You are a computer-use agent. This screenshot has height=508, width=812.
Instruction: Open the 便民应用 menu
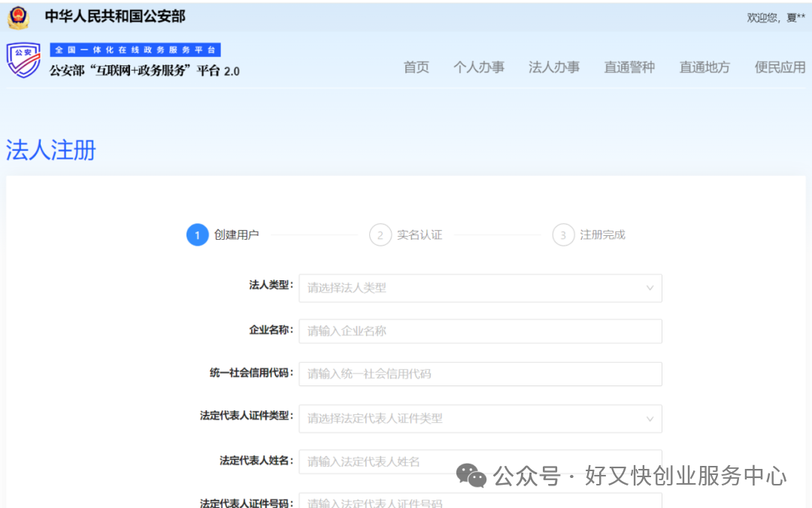(x=780, y=68)
